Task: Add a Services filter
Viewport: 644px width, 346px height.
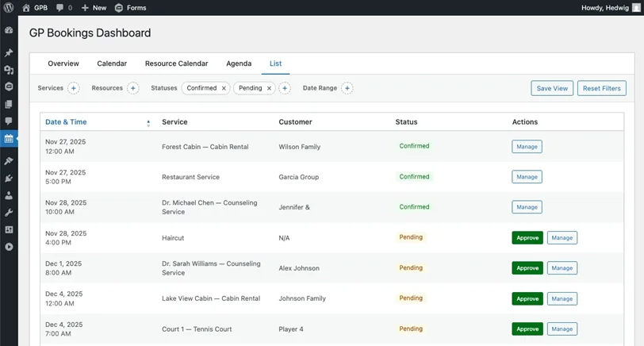Action: point(74,88)
